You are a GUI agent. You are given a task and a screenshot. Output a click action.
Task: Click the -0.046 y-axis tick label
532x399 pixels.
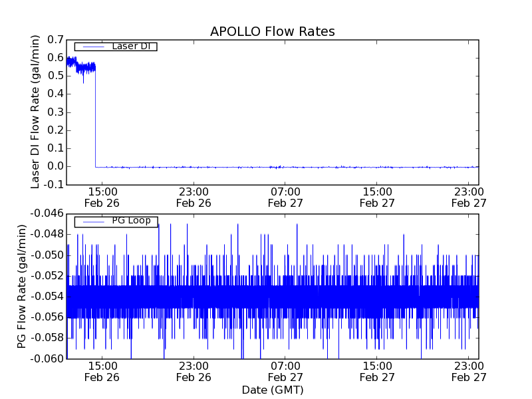point(47,213)
